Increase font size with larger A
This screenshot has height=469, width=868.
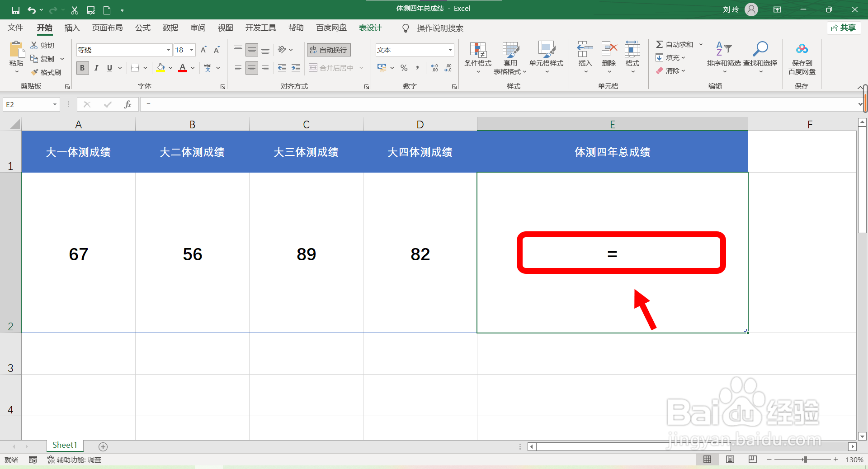[204, 50]
